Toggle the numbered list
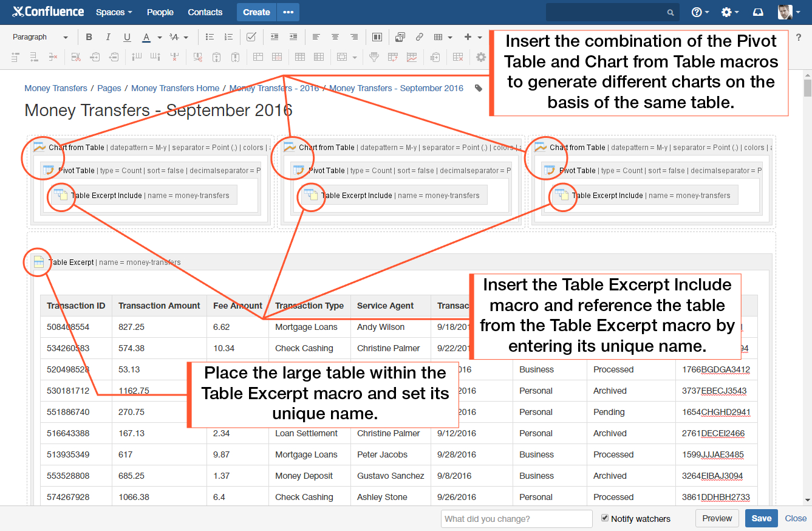Screen dimensions: 812x531 coord(228,36)
